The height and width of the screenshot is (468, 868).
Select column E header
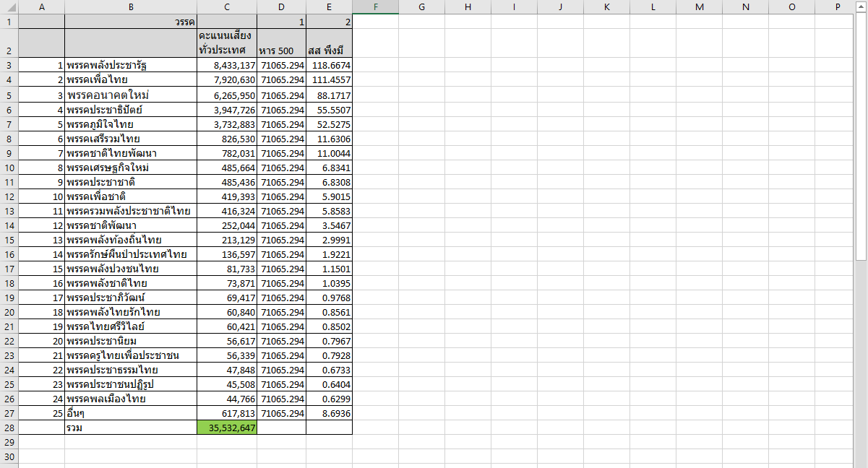pyautogui.click(x=329, y=6)
